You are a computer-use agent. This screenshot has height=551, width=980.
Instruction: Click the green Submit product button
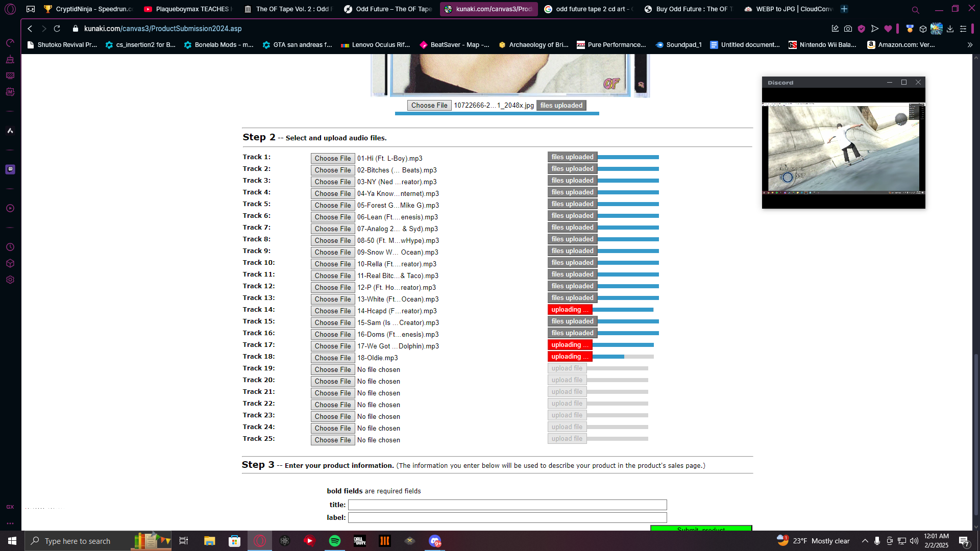tap(701, 529)
